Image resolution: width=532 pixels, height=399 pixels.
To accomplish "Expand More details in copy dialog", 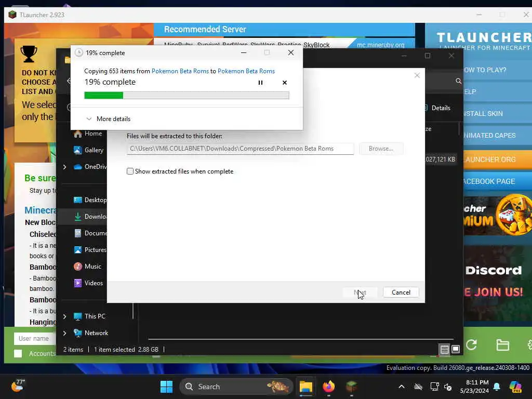I will click(x=109, y=119).
